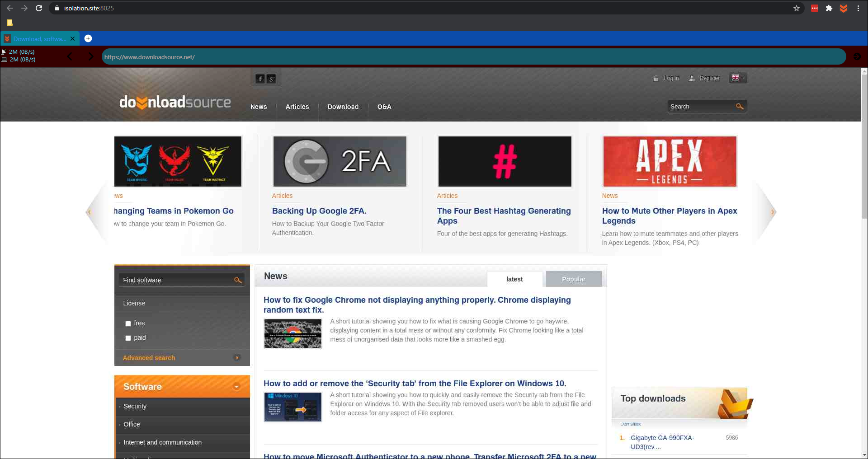The image size is (868, 459).
Task: Select the Security software category
Action: pyautogui.click(x=135, y=406)
